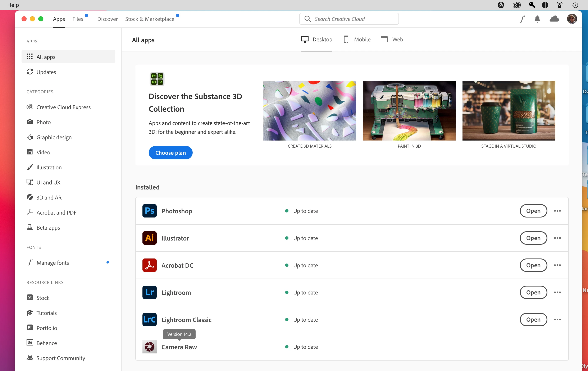
Task: Select Manage fonts in the sidebar
Action: 53,263
